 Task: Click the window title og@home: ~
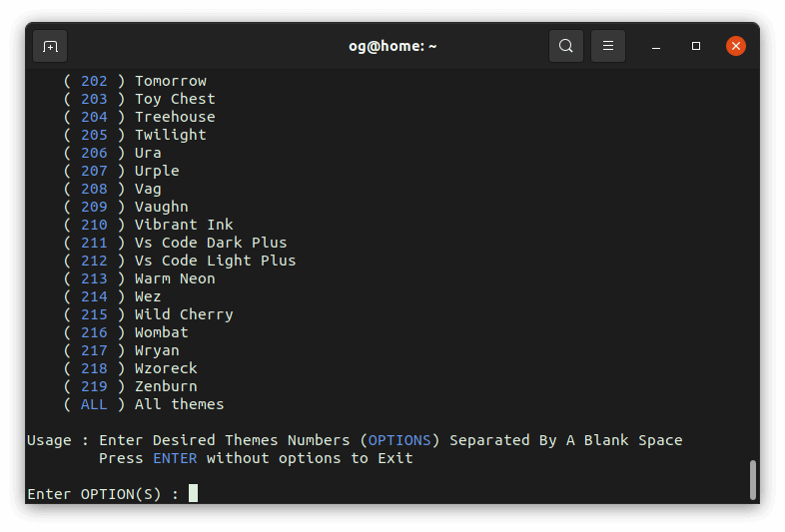click(392, 46)
